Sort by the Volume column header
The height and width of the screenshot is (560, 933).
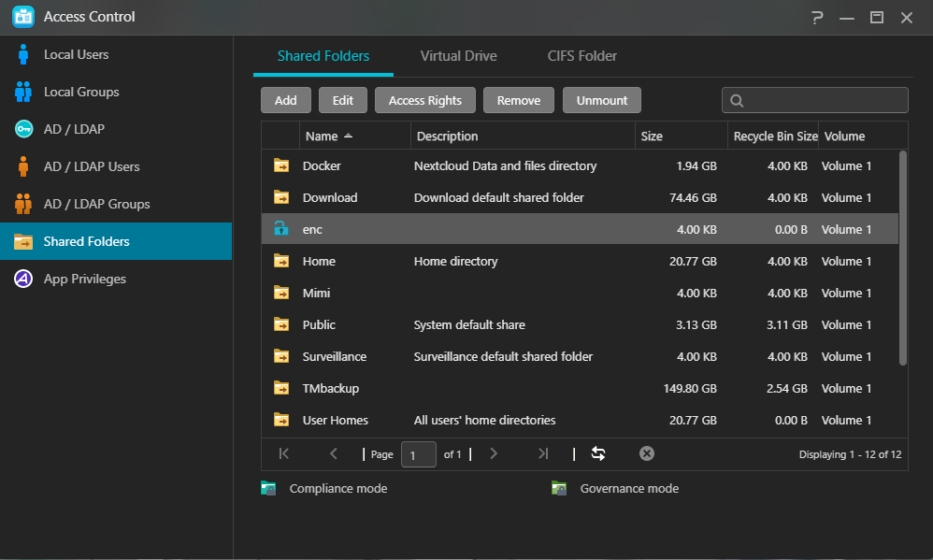pyautogui.click(x=863, y=136)
